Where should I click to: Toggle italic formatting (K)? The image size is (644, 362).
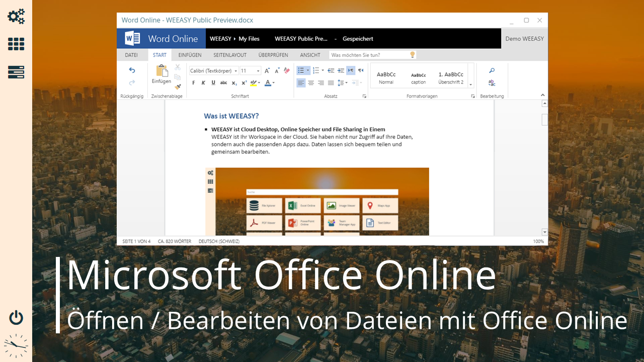tap(203, 83)
